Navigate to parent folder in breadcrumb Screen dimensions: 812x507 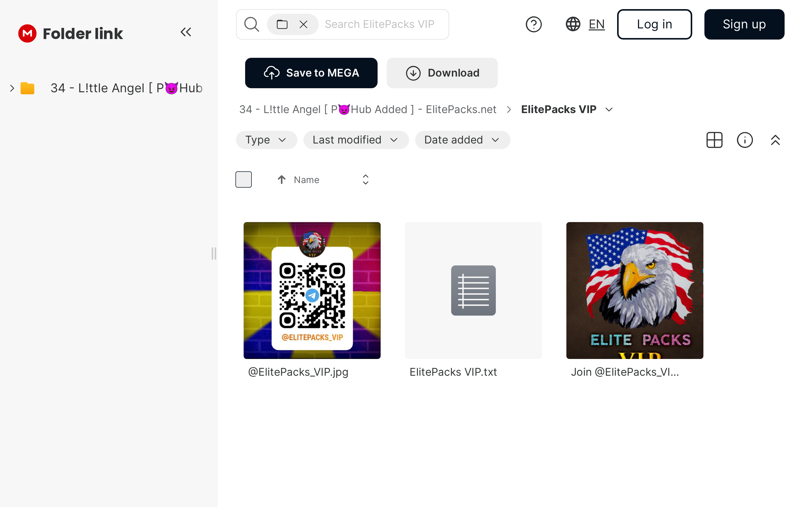[367, 110]
